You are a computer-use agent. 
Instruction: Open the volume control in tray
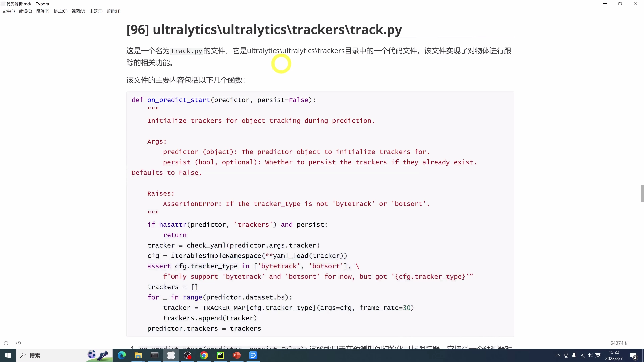pos(590,355)
